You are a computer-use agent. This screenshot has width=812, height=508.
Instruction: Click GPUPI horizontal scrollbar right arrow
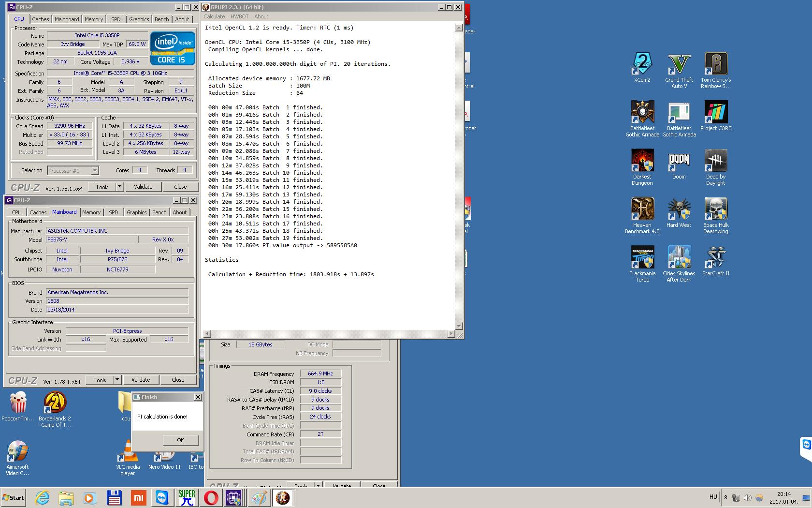pos(451,334)
